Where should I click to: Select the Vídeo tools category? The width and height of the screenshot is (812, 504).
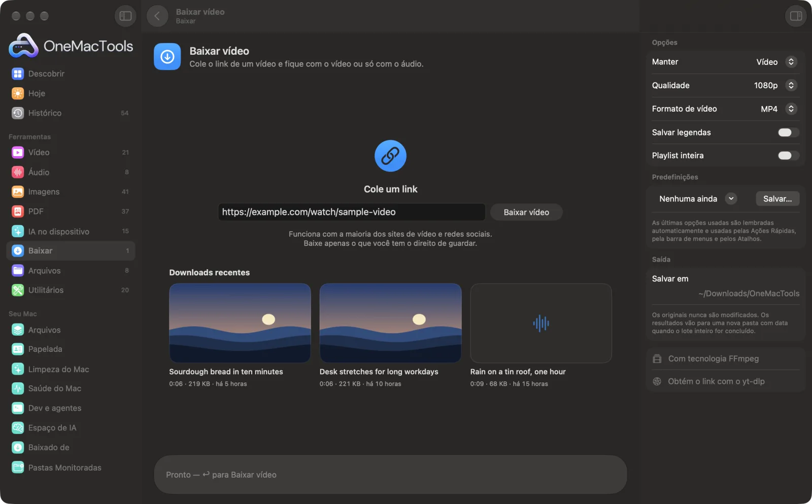(x=71, y=152)
